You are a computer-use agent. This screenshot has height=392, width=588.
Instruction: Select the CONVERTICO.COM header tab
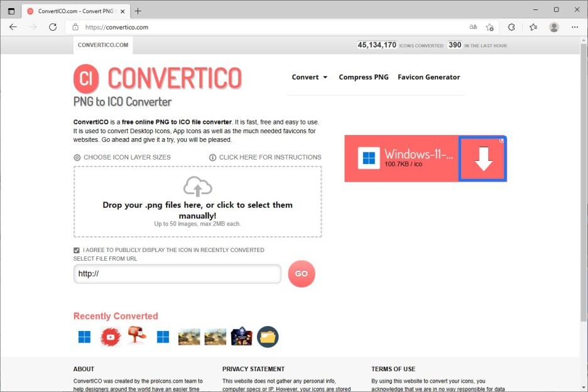(103, 45)
